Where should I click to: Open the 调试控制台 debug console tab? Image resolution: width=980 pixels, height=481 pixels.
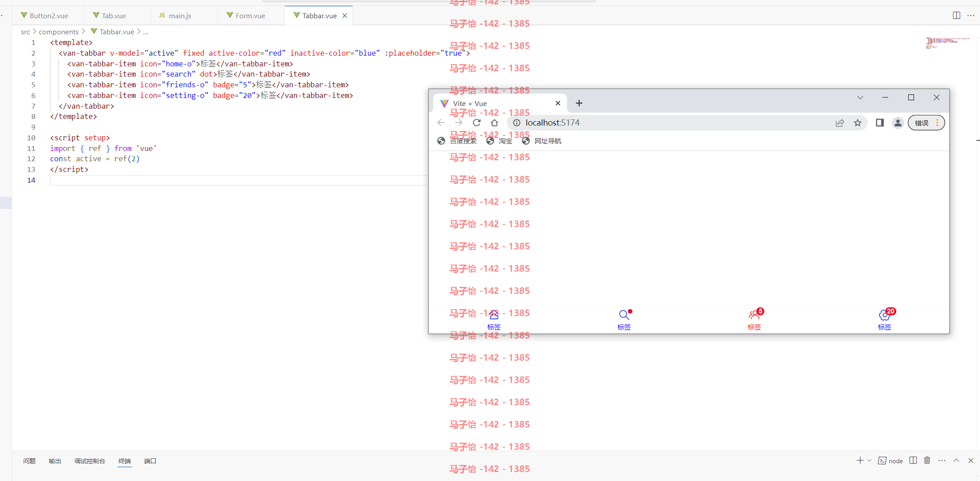(x=90, y=461)
